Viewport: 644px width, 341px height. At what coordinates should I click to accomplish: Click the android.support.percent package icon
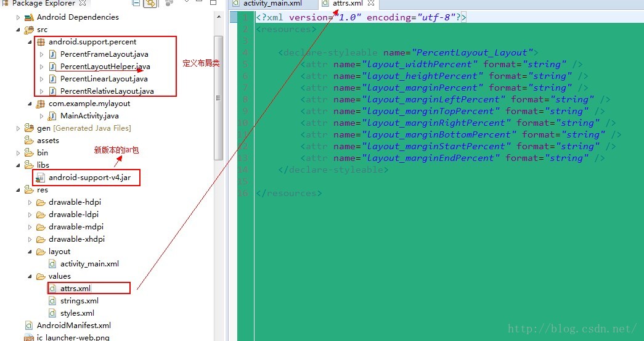(41, 42)
